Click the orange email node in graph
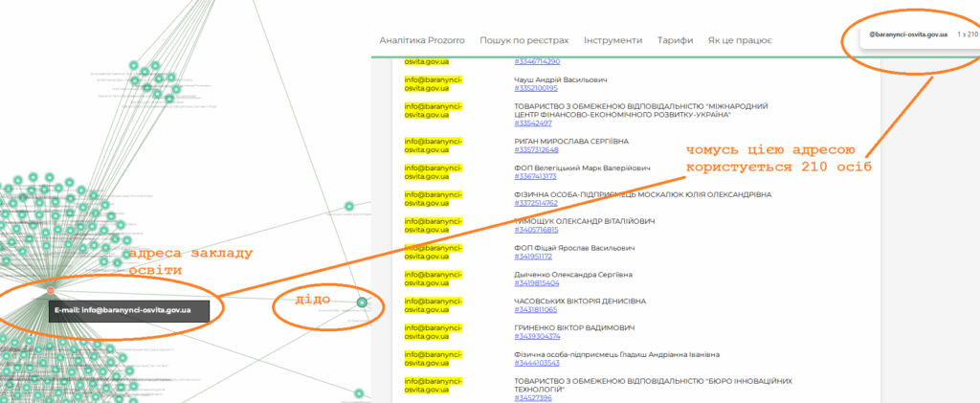Viewport: 980px width, 403px height. tap(51, 289)
